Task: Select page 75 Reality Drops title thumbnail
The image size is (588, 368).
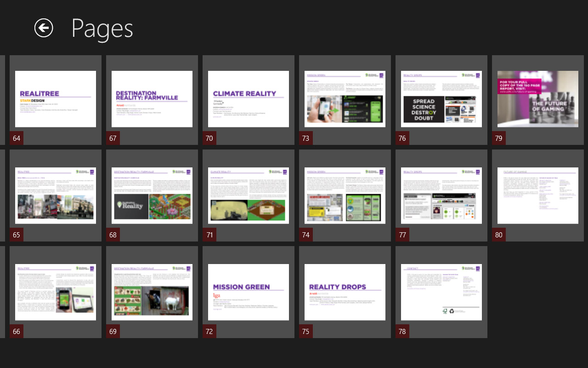Action: [x=345, y=292]
